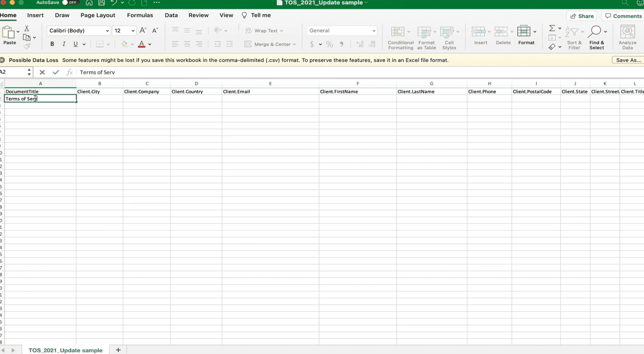Open the Calibri font name dropdown
This screenshot has height=354, width=644.
coord(78,31)
